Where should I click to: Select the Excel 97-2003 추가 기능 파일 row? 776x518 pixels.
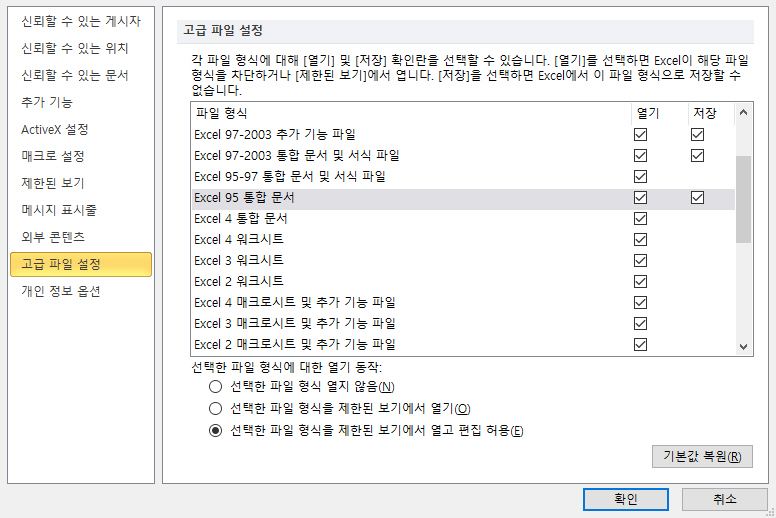(x=463, y=135)
